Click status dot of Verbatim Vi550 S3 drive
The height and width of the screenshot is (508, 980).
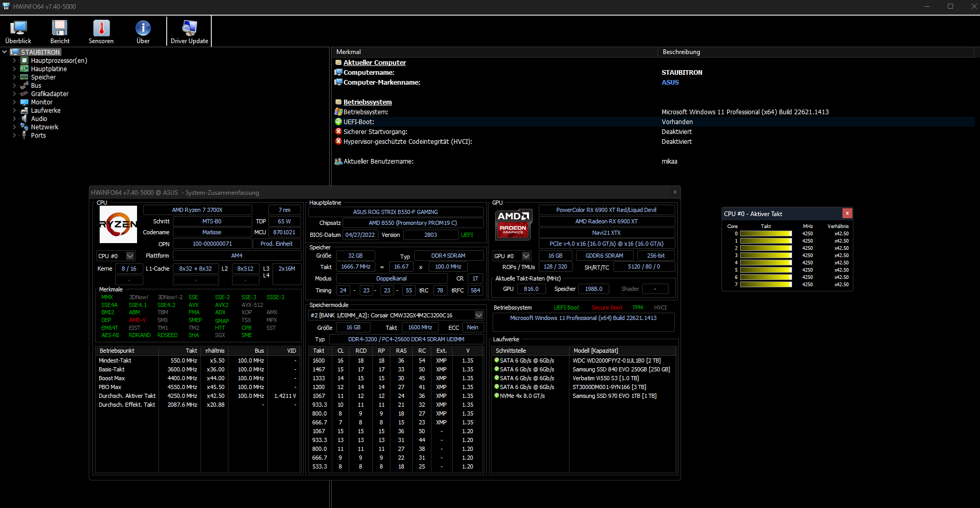pos(497,378)
